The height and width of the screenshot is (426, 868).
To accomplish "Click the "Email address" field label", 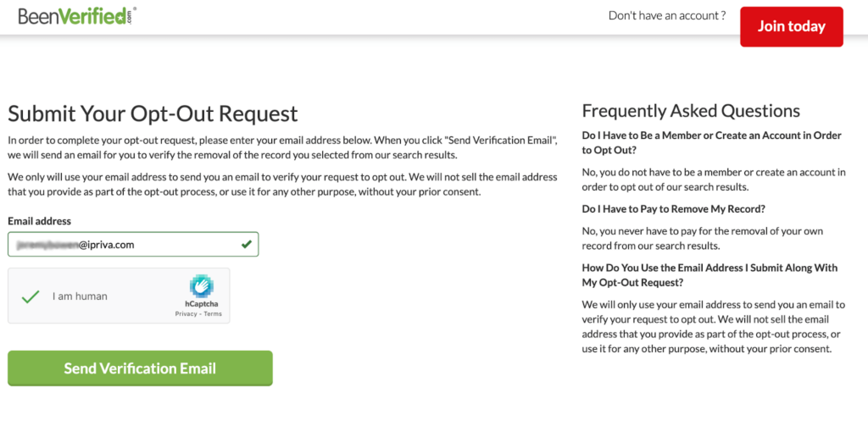I will click(x=39, y=221).
